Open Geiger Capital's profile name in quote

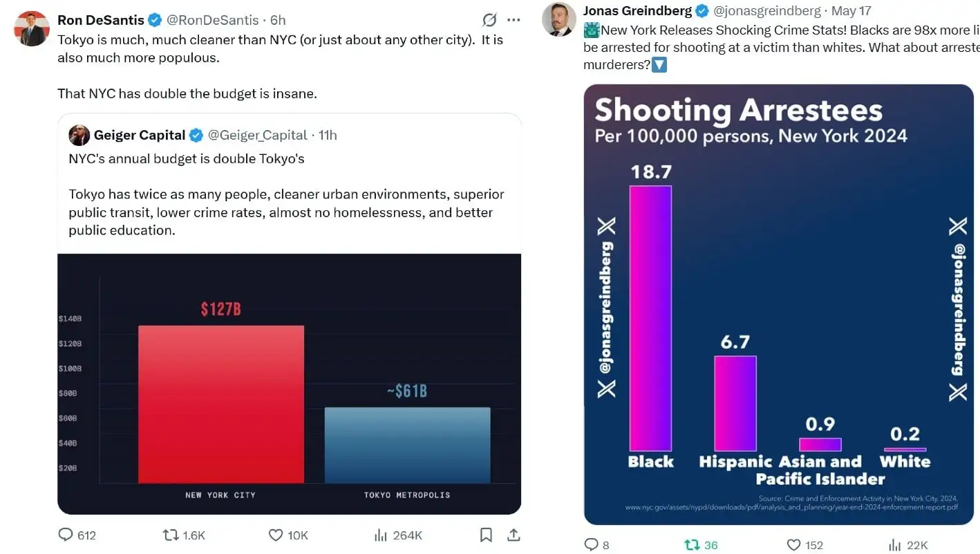[140, 135]
